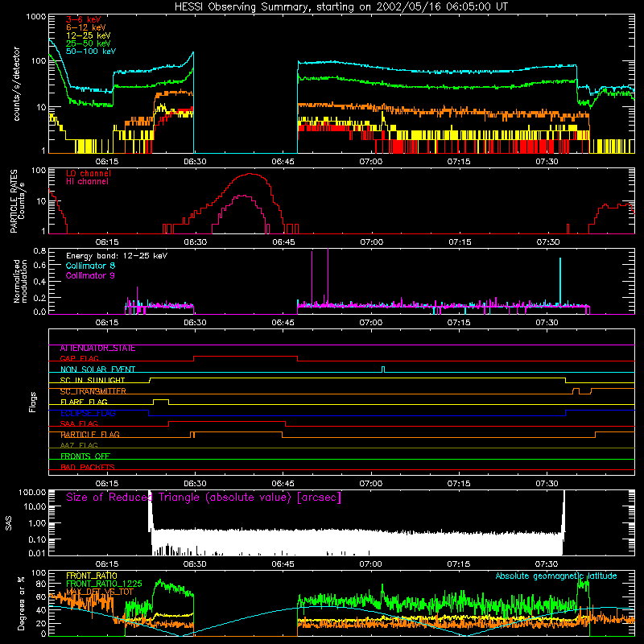
Task: Select the 50-100 keV legend label
Action: point(91,52)
